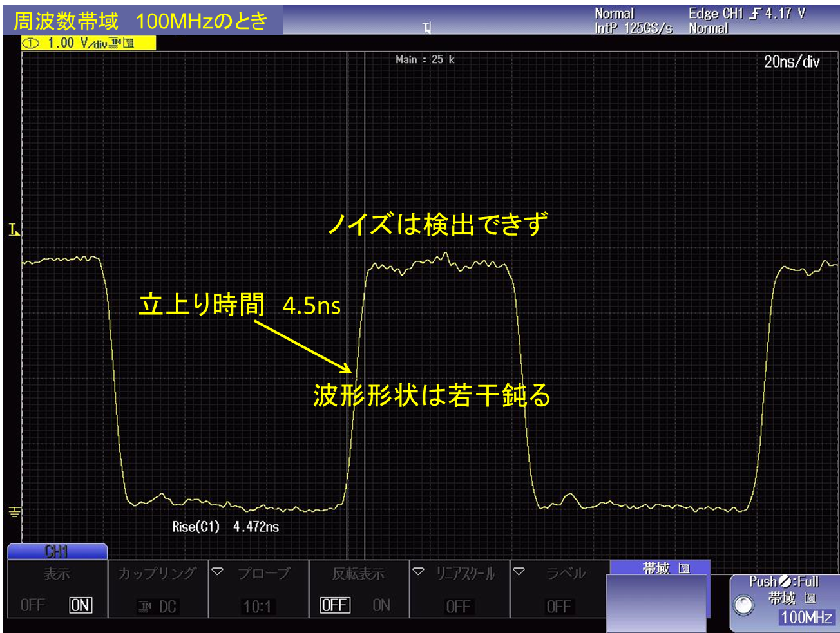840x633 pixels.
Task: Click the circled 1 channel indicator icon
Action: pyautogui.click(x=31, y=43)
